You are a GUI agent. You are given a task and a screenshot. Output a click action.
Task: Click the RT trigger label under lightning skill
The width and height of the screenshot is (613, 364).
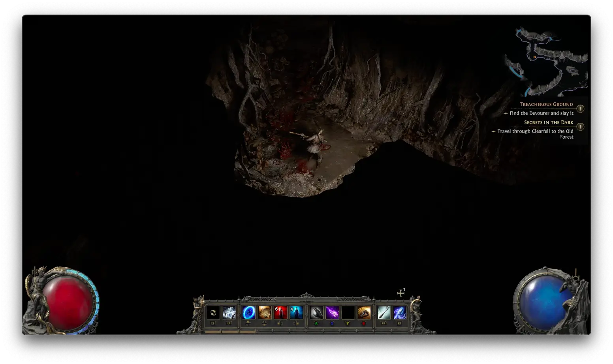click(400, 323)
